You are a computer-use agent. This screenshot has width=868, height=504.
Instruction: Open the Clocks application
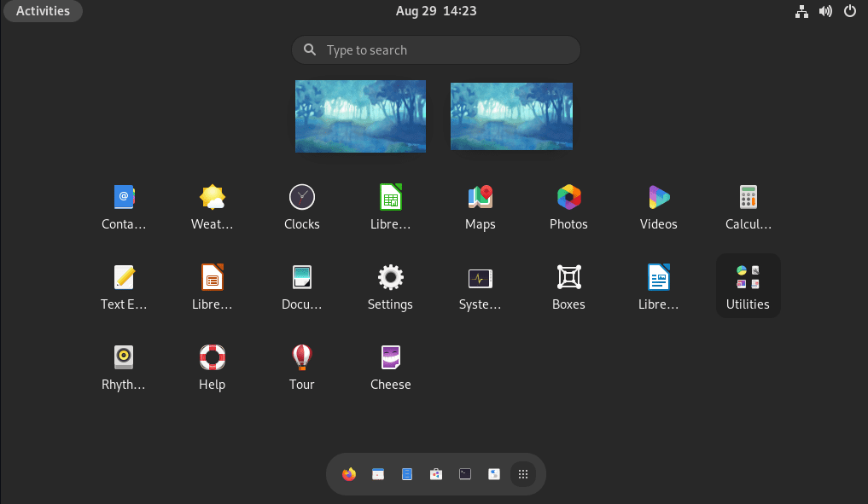click(301, 206)
